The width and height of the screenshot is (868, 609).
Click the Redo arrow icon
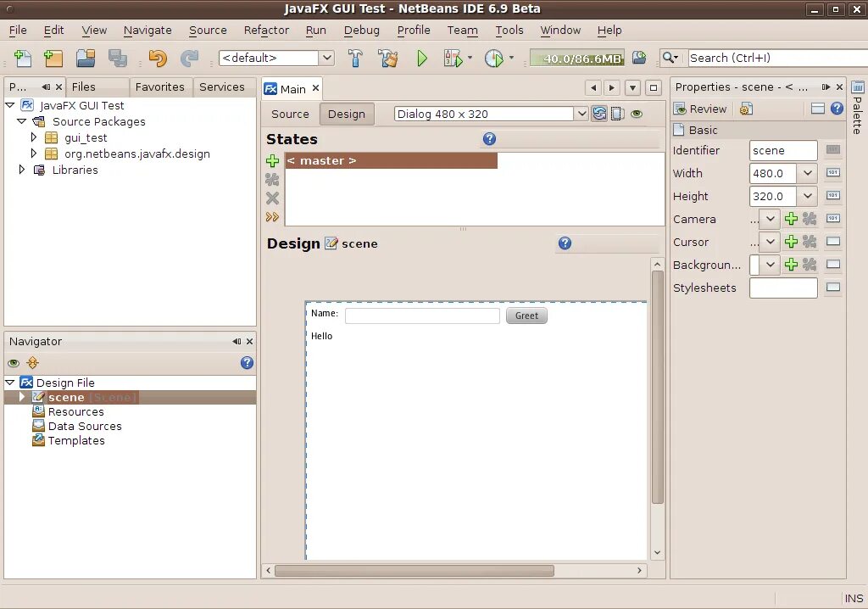pos(189,58)
